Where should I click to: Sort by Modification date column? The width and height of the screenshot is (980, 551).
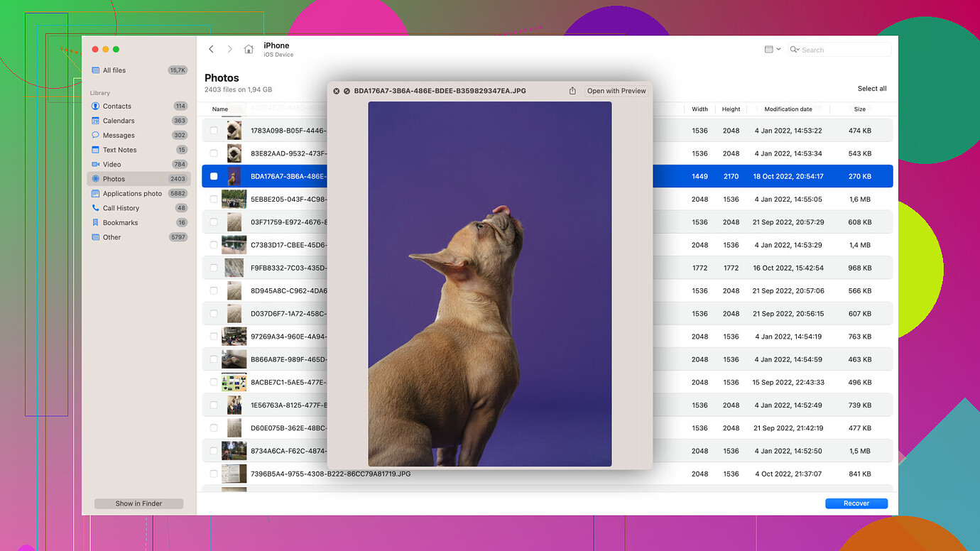788,109
